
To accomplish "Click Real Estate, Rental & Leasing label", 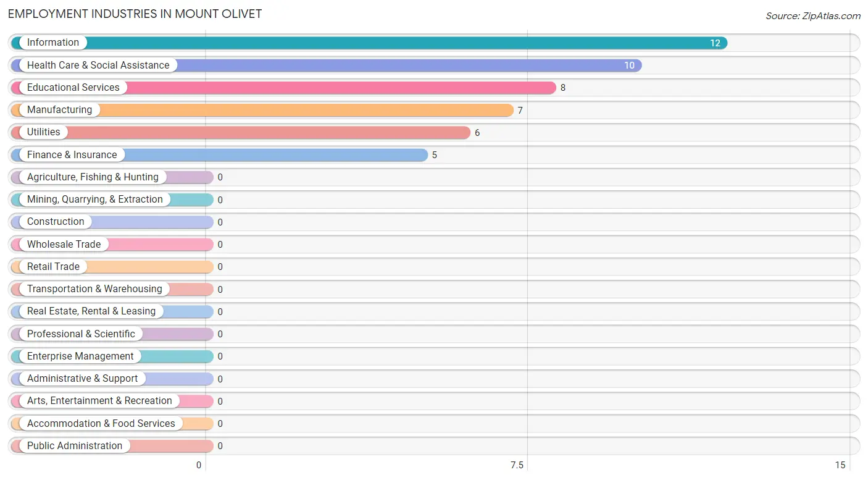I will 91,311.
